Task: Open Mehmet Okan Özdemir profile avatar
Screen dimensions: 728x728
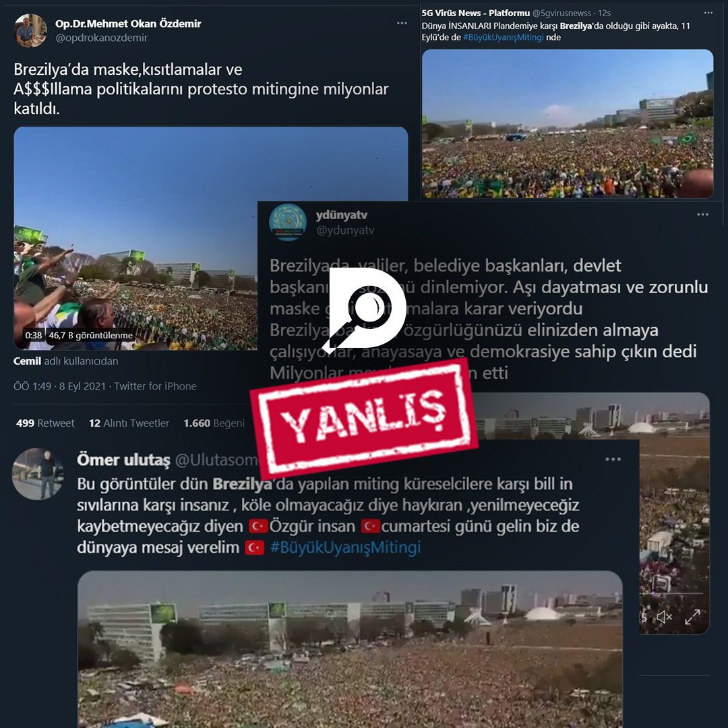Action: pos(30,30)
